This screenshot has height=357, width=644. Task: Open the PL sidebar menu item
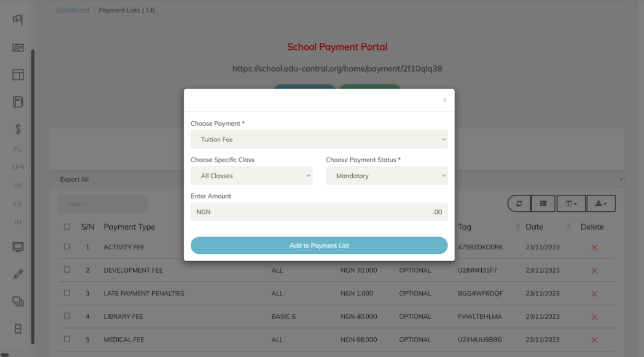click(18, 150)
